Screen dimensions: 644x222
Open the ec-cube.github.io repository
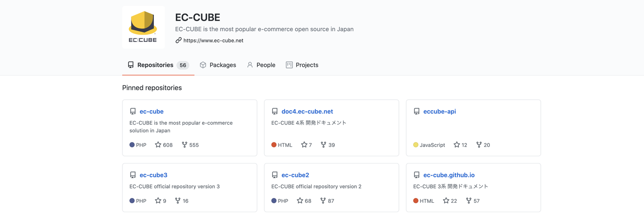[449, 175]
